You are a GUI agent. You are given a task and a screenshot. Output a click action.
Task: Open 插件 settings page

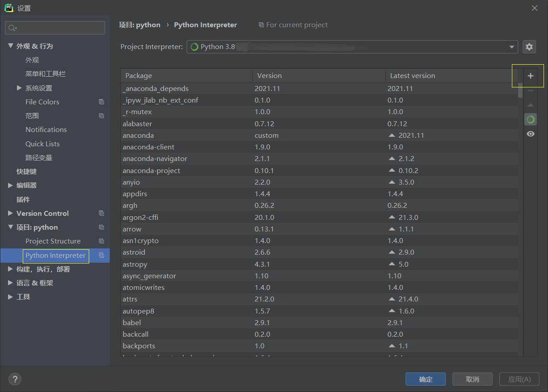[x=23, y=200]
